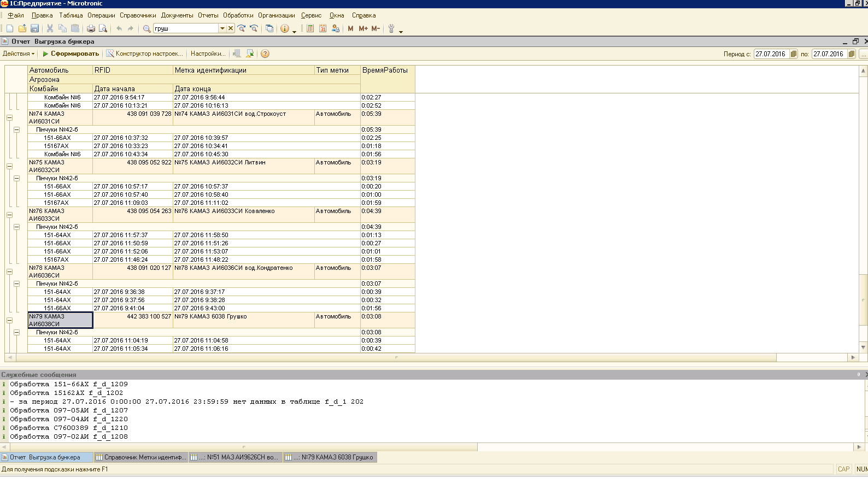Click the Print icon in the toolbar
The image size is (868, 484).
91,28
